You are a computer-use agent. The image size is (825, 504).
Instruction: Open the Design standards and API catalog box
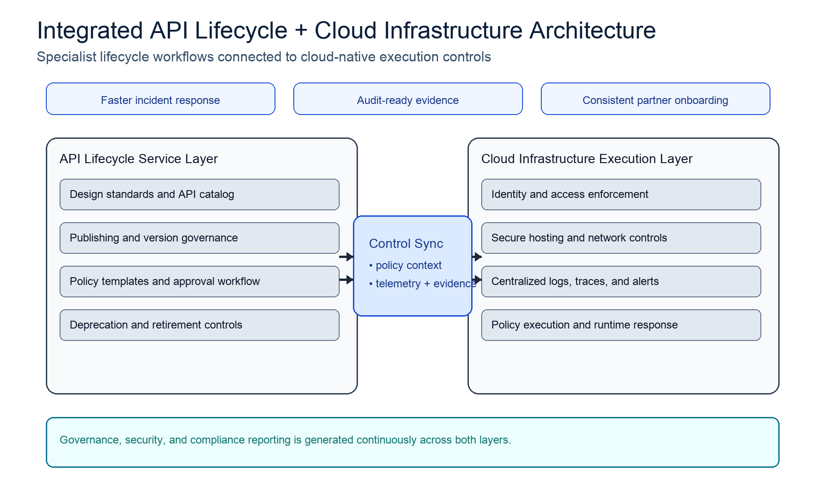click(199, 194)
